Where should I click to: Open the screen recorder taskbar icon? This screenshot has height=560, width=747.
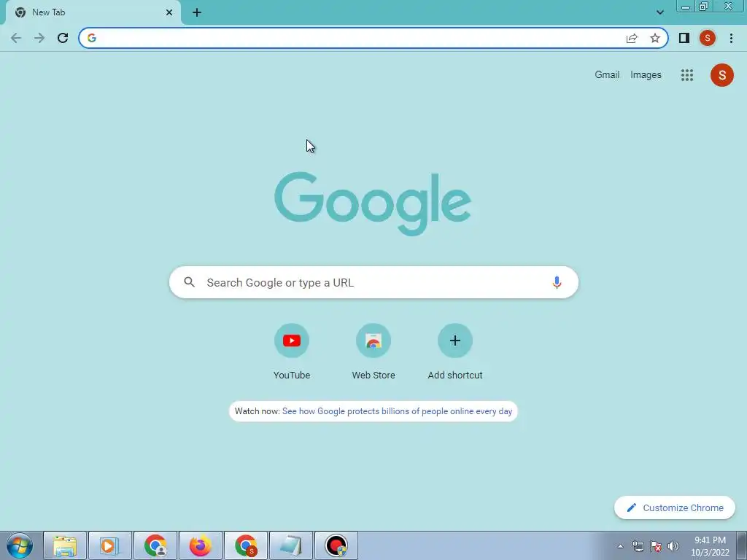pos(336,545)
